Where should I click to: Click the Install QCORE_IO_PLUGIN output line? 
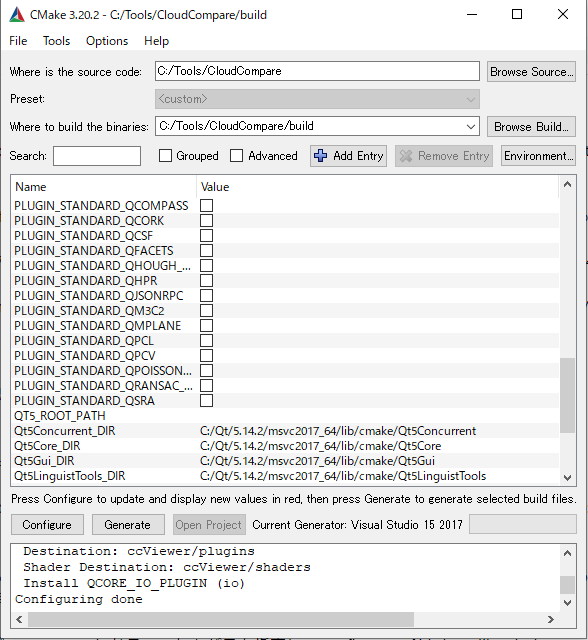point(134,583)
